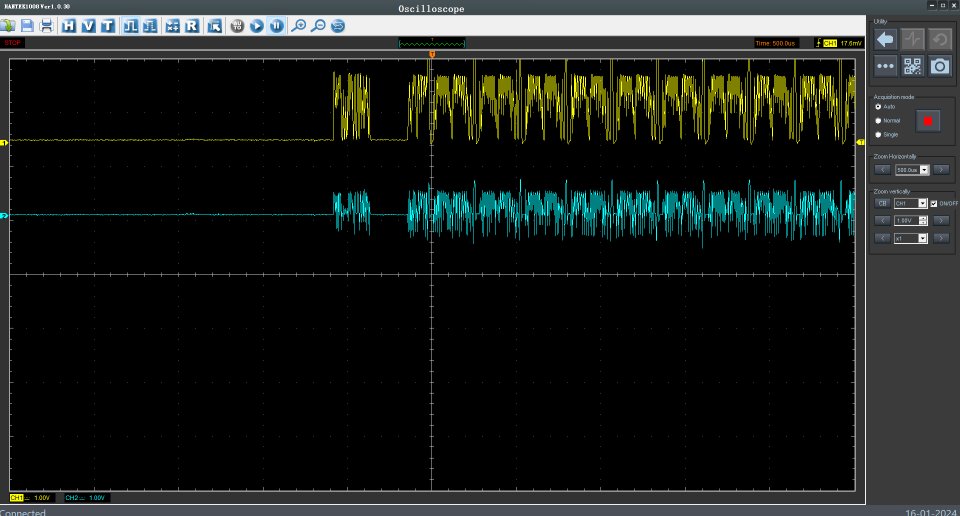Viewport: 960px width, 516px height.
Task: Click the R reference waveform icon
Action: [192, 26]
